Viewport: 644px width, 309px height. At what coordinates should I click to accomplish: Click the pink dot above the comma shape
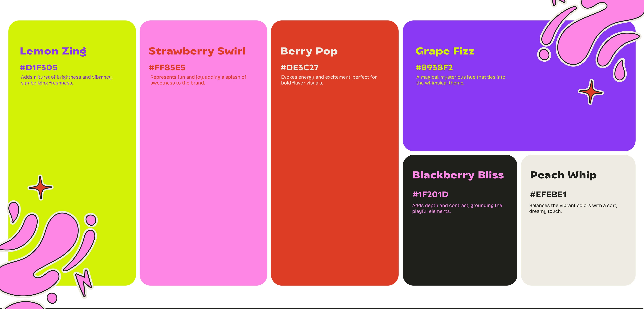(x=91, y=220)
